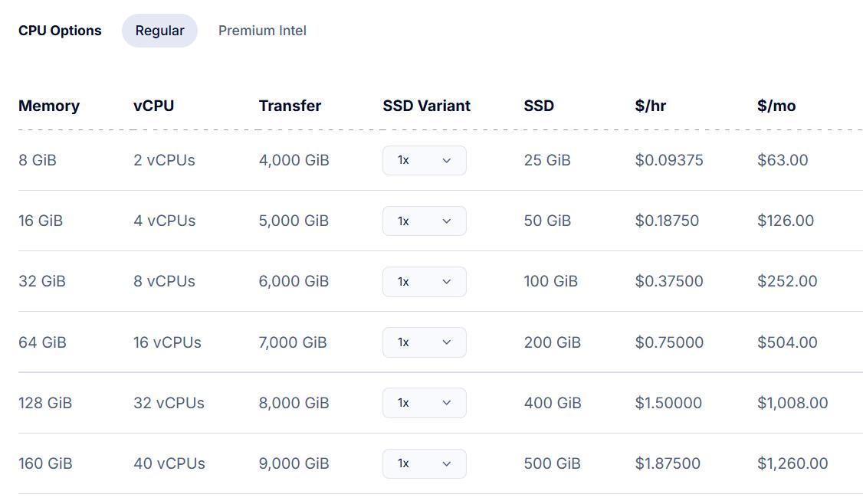Image resolution: width=863 pixels, height=504 pixels.
Task: Switch to the Regular CPU option tab
Action: click(159, 31)
